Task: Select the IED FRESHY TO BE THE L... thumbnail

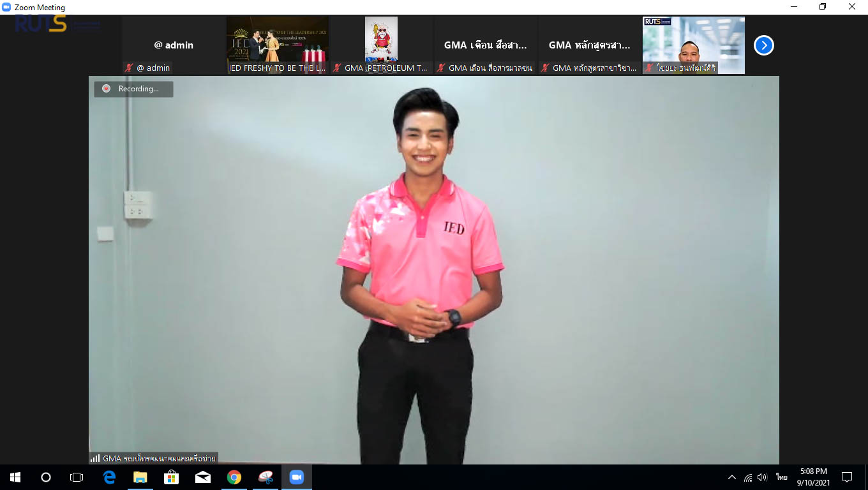Action: click(x=278, y=45)
